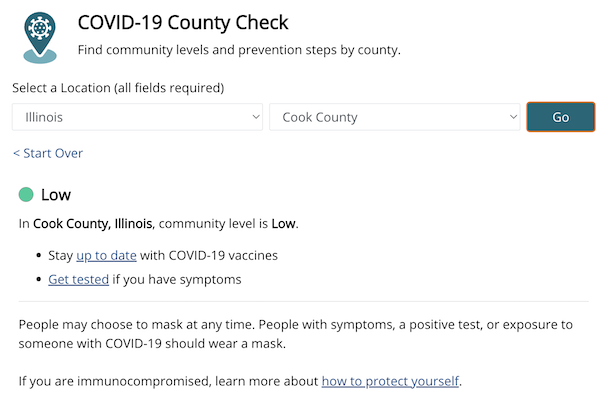Open the 'up to date' vaccines link
Viewport: 600px width, 398px height.
tap(106, 255)
